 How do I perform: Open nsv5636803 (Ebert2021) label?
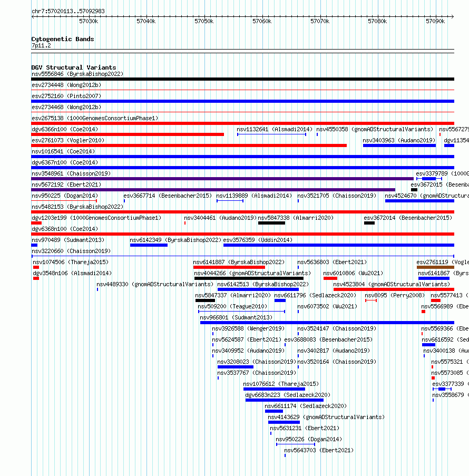pyautogui.click(x=332, y=263)
